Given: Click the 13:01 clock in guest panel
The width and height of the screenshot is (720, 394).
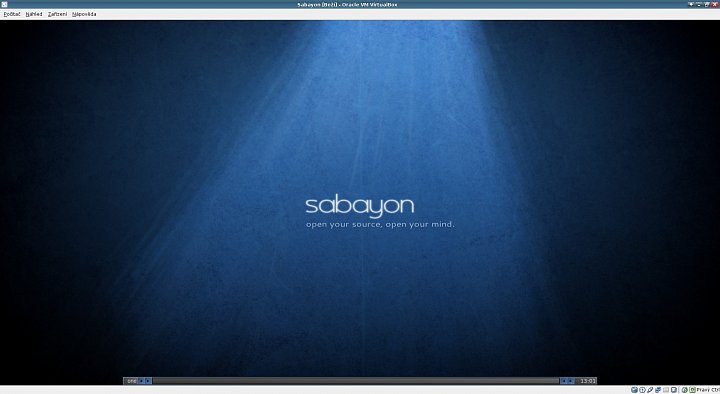Looking at the screenshot, I should click(588, 381).
